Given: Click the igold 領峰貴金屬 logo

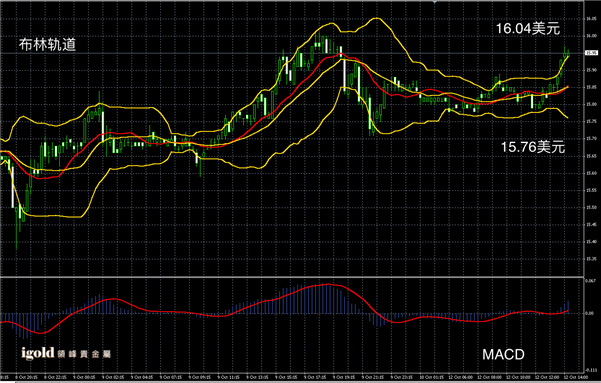Looking at the screenshot, I should tap(66, 353).
